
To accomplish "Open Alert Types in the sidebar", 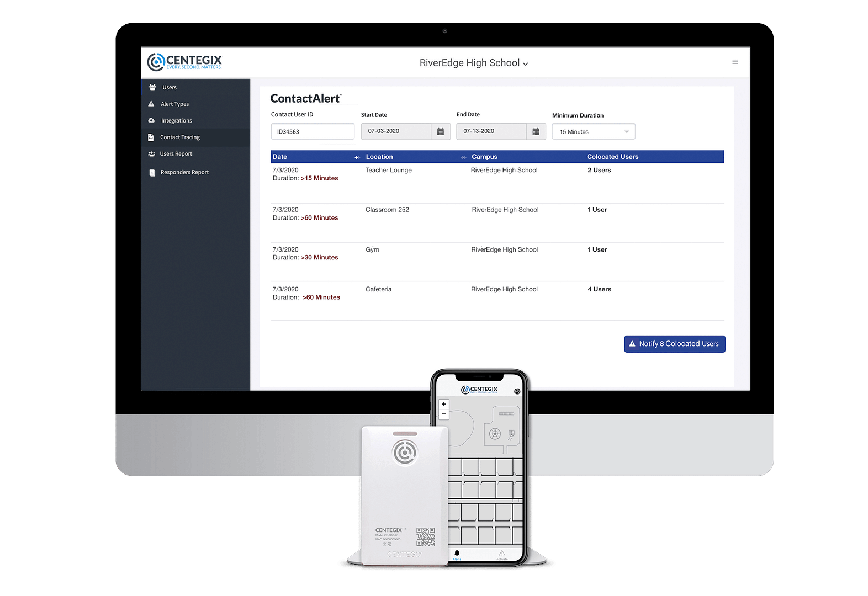I will [x=195, y=104].
